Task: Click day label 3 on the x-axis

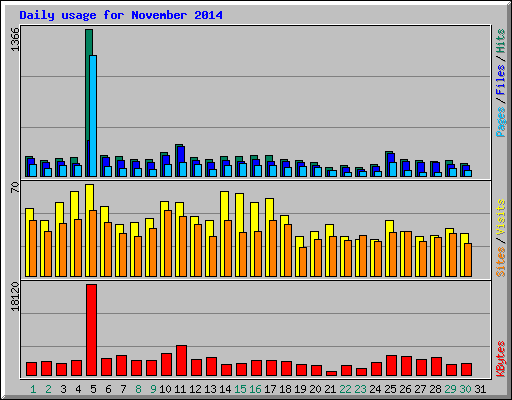Action: coord(63,389)
